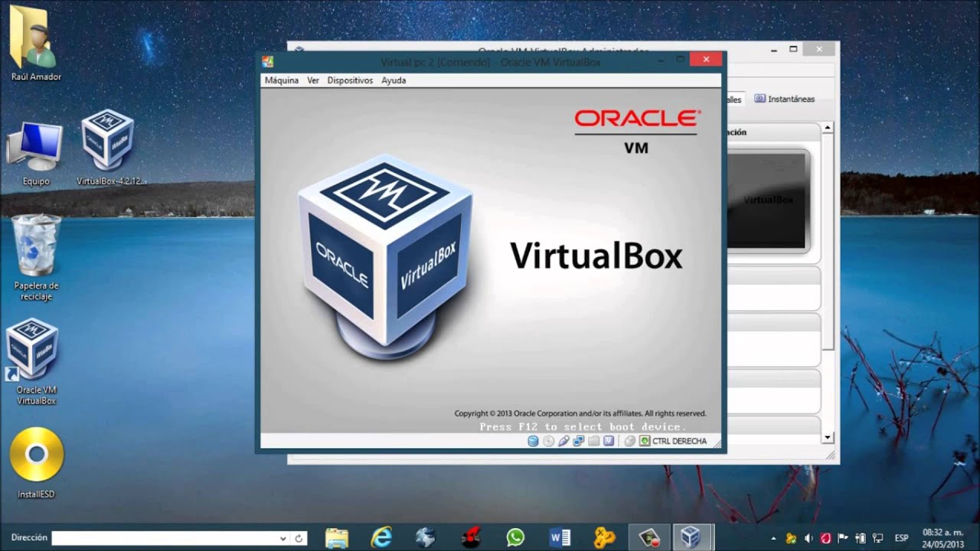This screenshot has height=551, width=980.
Task: Click the network adapters status icon
Action: [x=578, y=441]
